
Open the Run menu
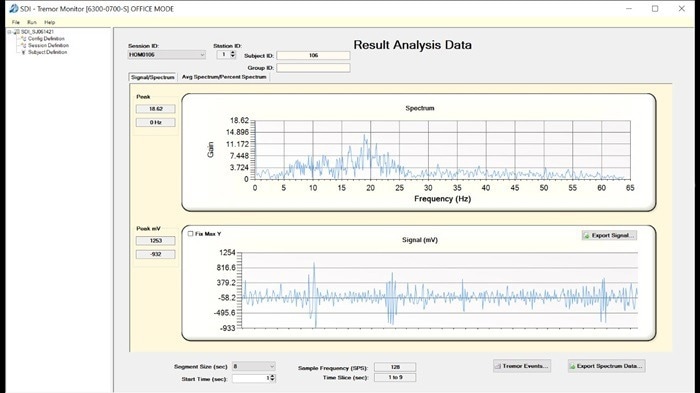32,22
